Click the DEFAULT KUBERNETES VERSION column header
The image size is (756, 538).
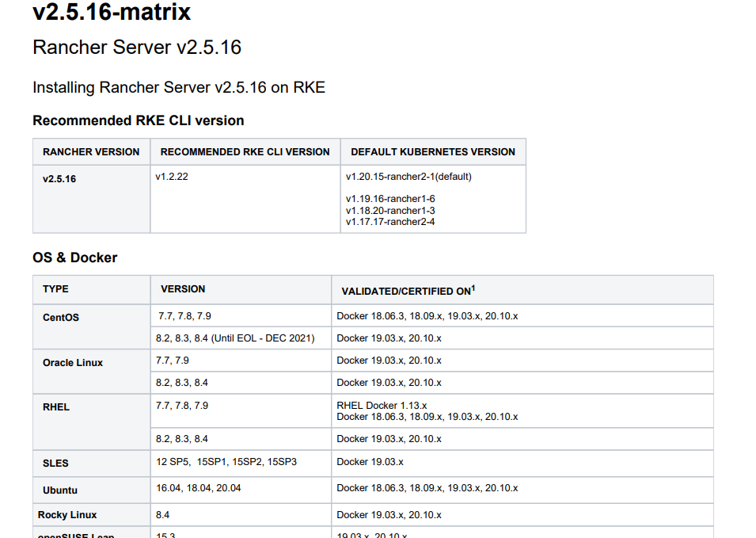[432, 152]
